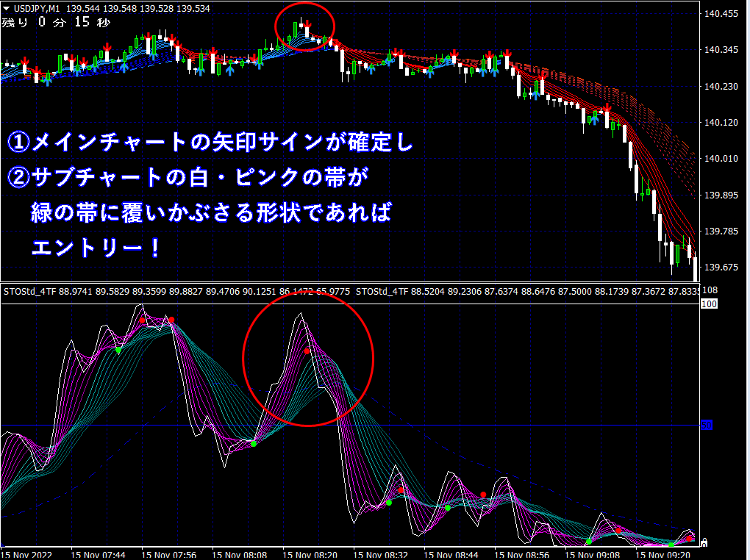The image size is (750, 560).
Task: Click the 15 Nov 08:32 time label
Action: 380,555
